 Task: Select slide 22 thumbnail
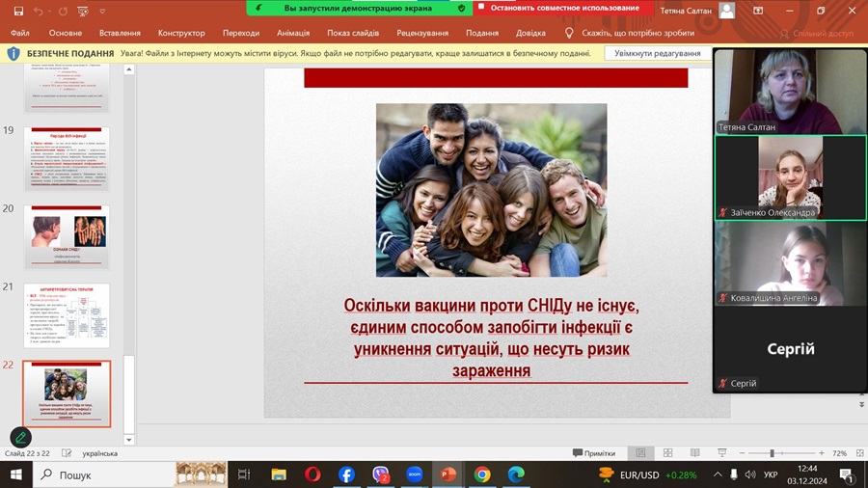pyautogui.click(x=67, y=393)
